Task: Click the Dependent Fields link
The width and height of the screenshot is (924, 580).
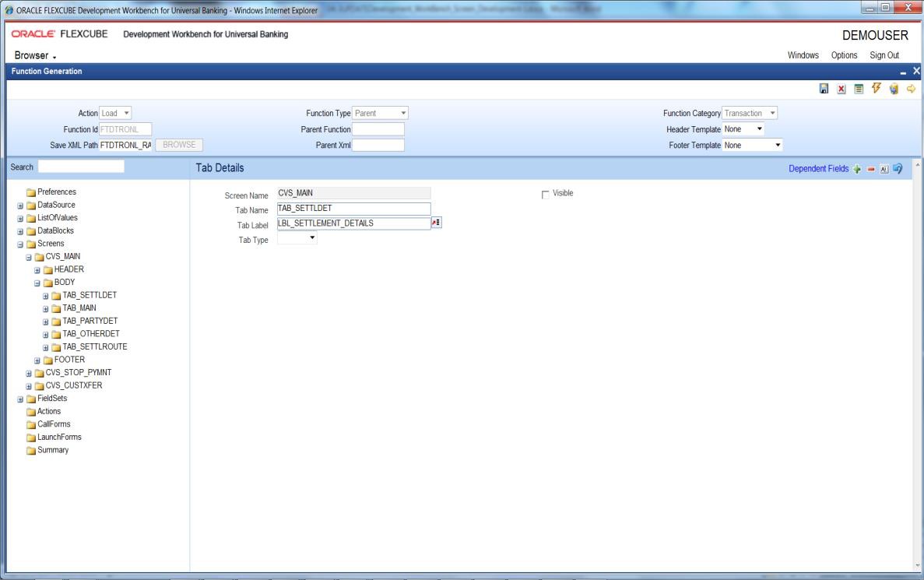Action: 818,169
